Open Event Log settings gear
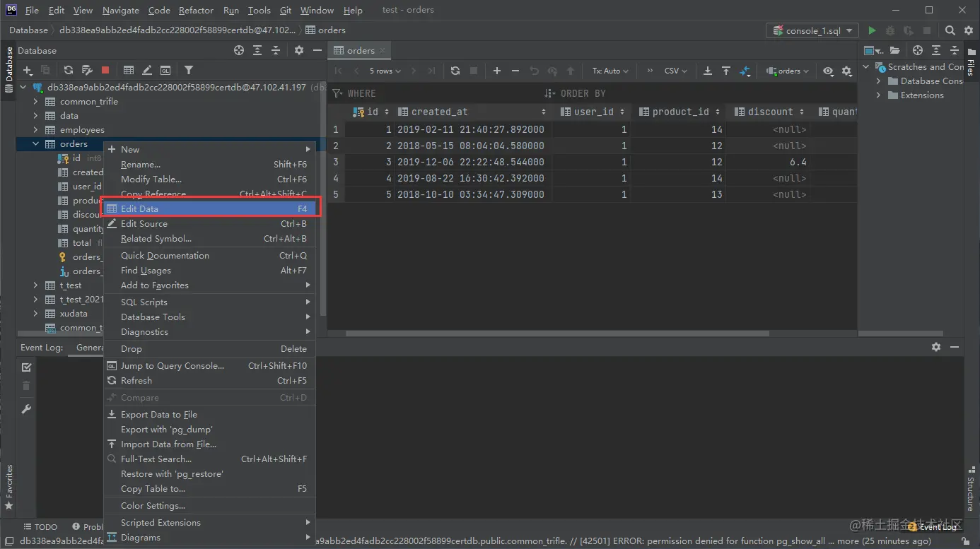Screen dimensions: 980x549 (936, 347)
